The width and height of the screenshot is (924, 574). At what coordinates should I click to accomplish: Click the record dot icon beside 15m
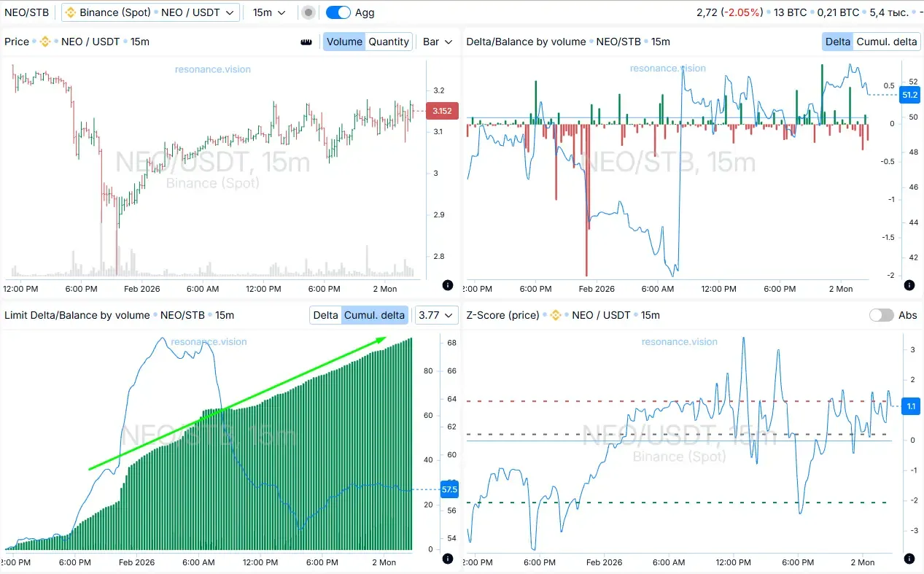coord(308,12)
